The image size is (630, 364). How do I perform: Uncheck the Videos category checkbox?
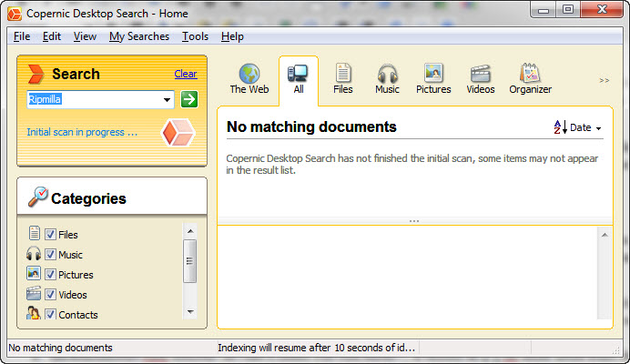coord(50,295)
